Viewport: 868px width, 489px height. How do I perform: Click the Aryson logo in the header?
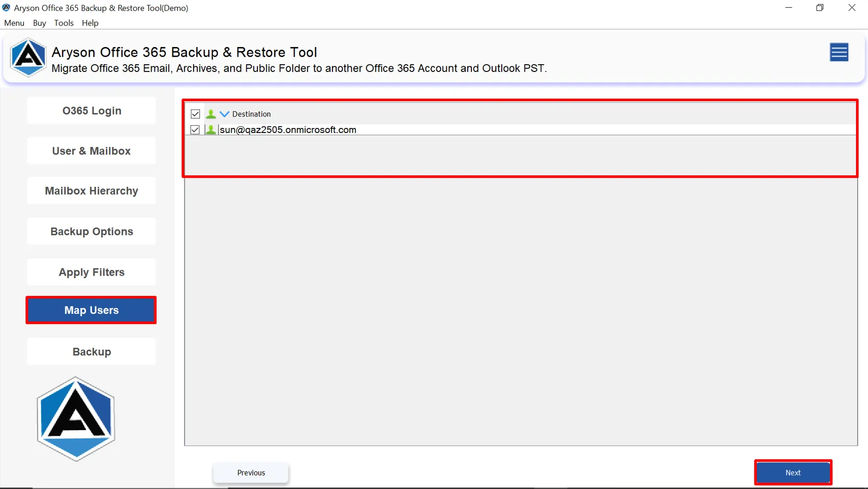(28, 57)
